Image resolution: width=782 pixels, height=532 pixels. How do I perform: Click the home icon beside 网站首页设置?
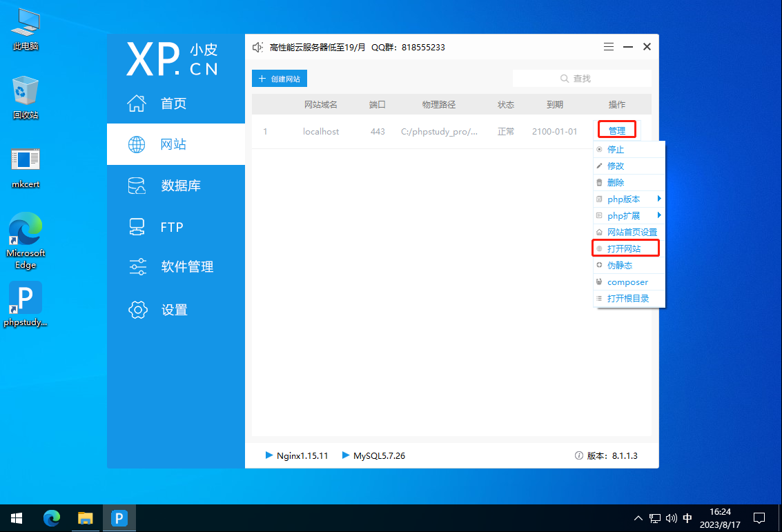[x=599, y=232]
